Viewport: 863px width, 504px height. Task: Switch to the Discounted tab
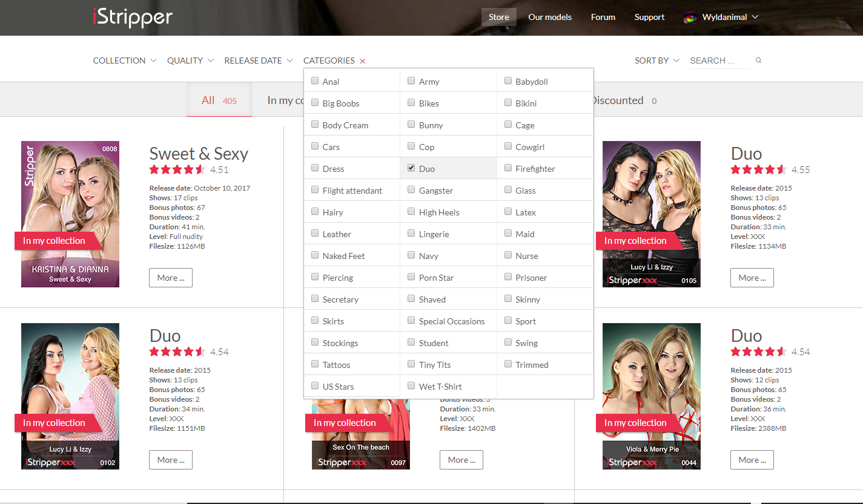623,100
